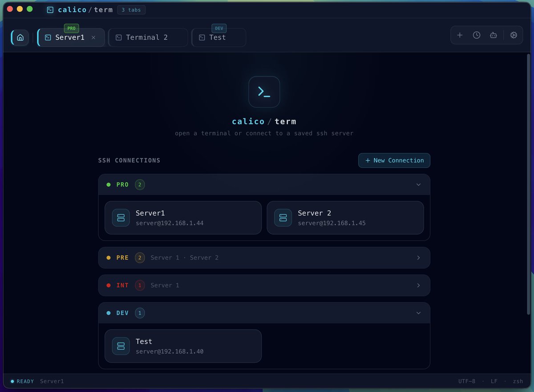Click 'Server 1' INT summary text
This screenshot has height=392, width=534.
tap(165, 285)
